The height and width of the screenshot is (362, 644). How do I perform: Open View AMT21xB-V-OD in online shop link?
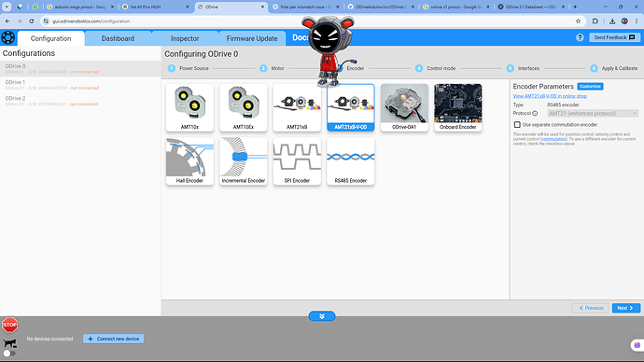click(x=550, y=96)
